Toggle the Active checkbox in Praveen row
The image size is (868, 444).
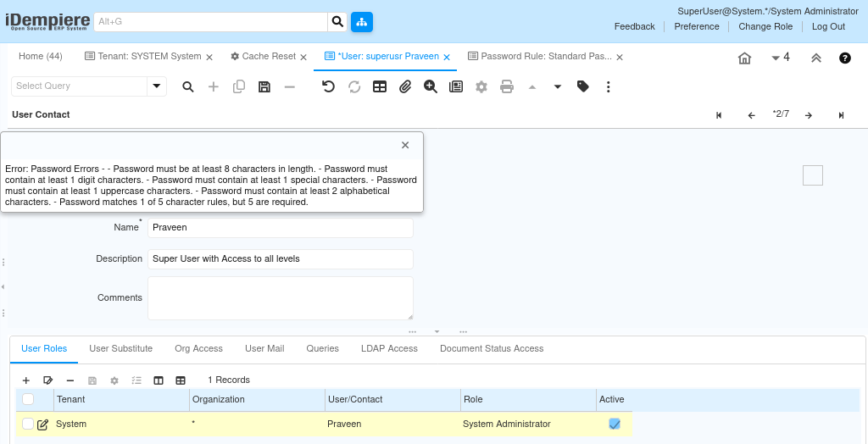coord(615,424)
